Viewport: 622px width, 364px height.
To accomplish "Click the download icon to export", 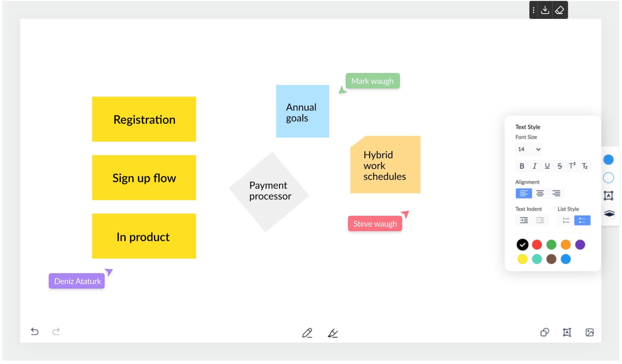I will click(x=545, y=10).
